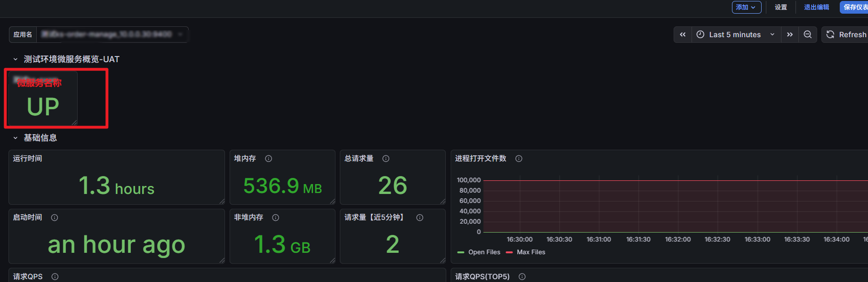Show info for 请求QPS panel

click(x=55, y=277)
